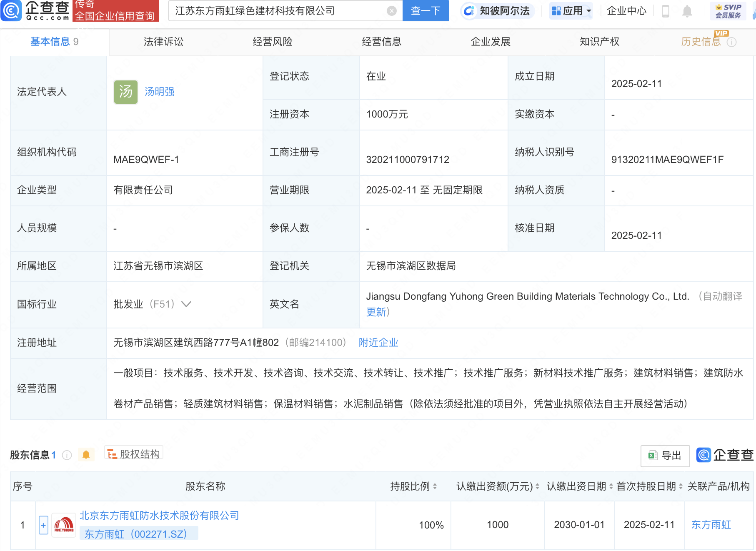Viewport: 756px width, 551px height.
Task: Clear the search box with the X icon
Action: click(391, 11)
